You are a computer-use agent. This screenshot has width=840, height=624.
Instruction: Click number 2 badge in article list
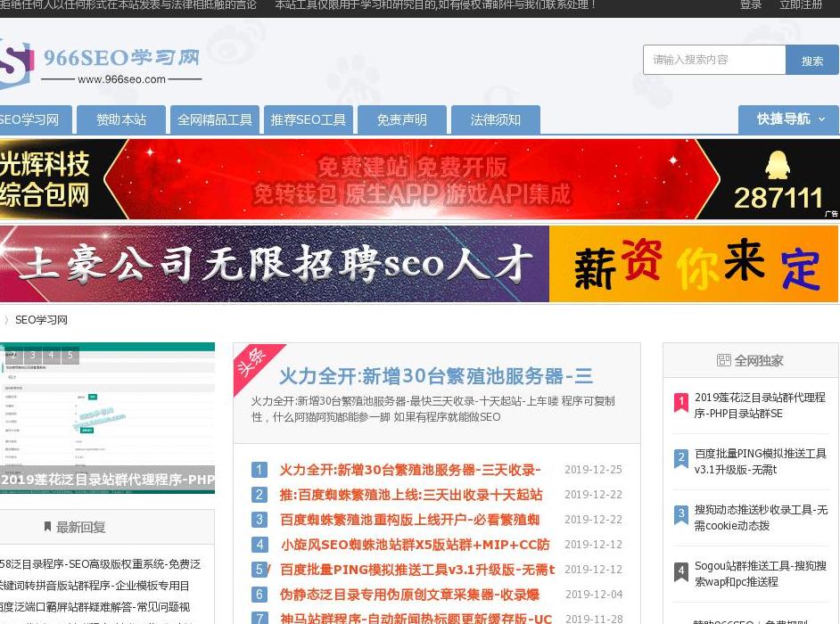(x=259, y=495)
